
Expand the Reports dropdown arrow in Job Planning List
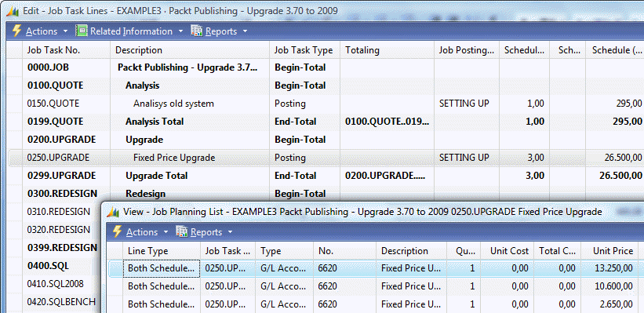[x=230, y=232]
